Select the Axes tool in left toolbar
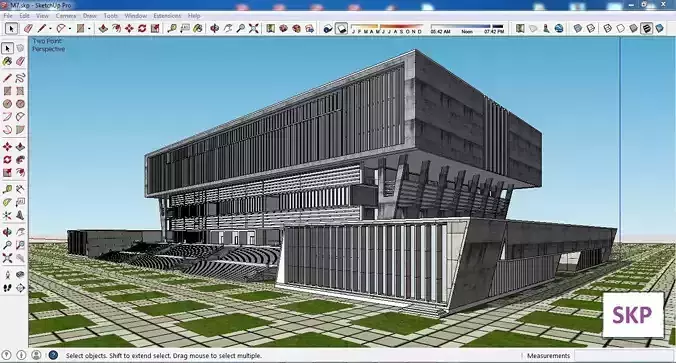The width and height of the screenshot is (676, 363). pos(7,215)
